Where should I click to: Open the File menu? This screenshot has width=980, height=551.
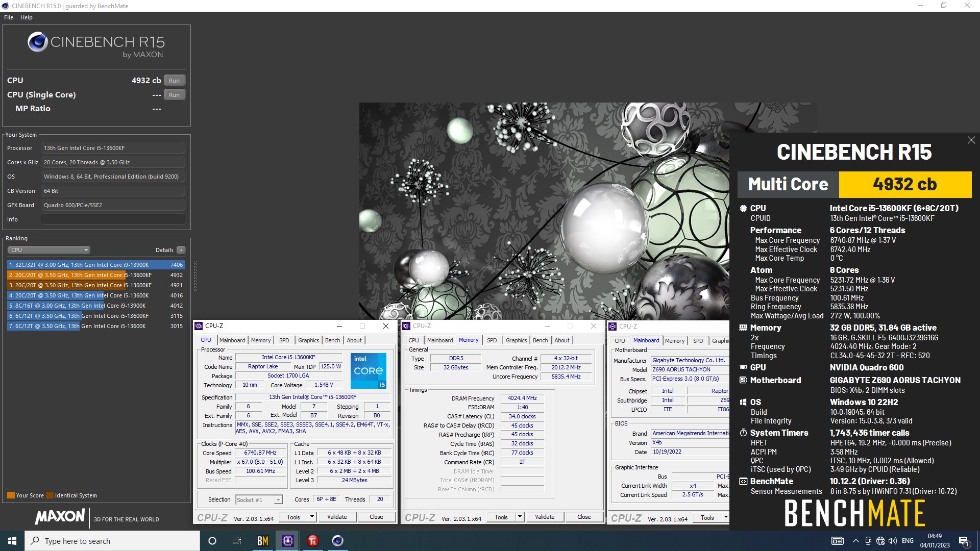pos(9,17)
